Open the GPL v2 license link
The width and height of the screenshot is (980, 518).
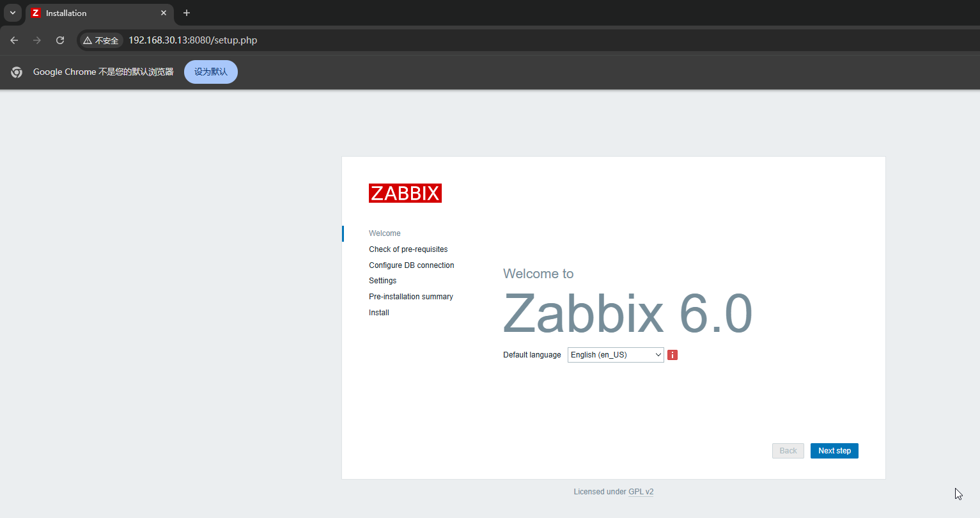[x=641, y=492]
